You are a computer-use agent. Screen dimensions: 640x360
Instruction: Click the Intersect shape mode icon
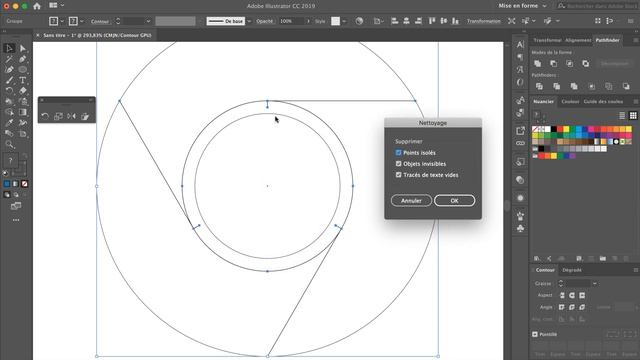[x=569, y=64]
